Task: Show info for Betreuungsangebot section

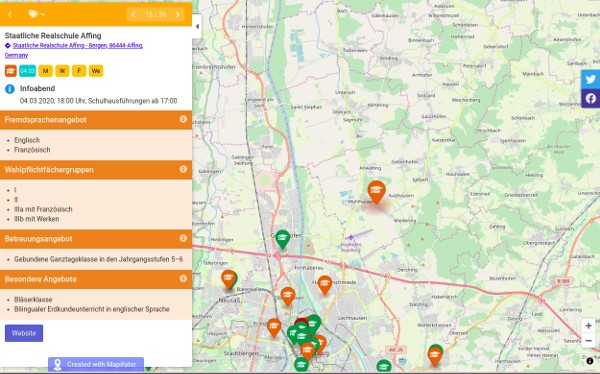Action: coord(183,238)
